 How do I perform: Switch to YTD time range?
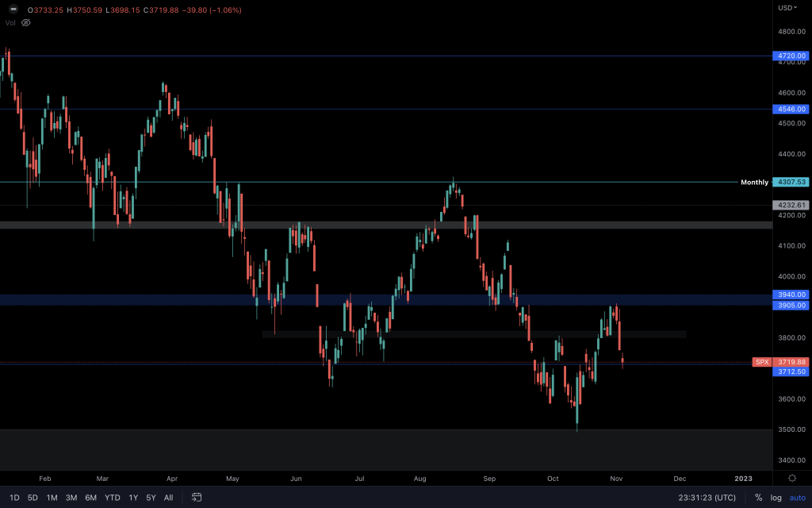click(113, 498)
